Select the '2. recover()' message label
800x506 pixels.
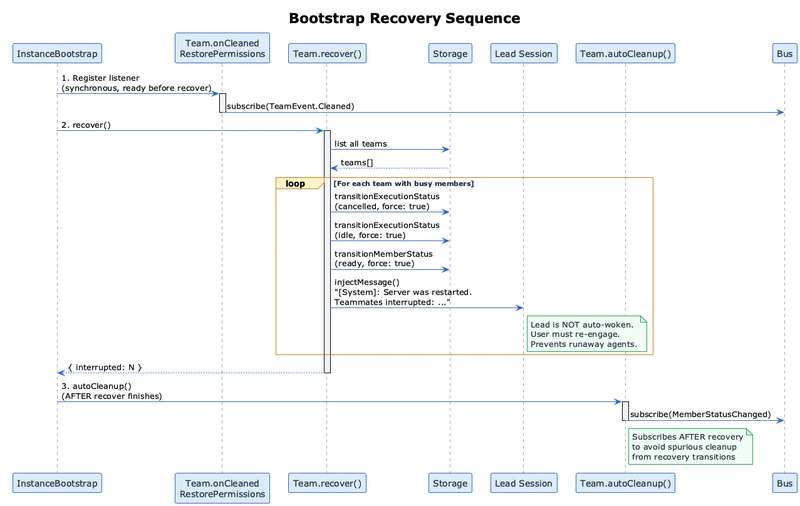pos(86,125)
